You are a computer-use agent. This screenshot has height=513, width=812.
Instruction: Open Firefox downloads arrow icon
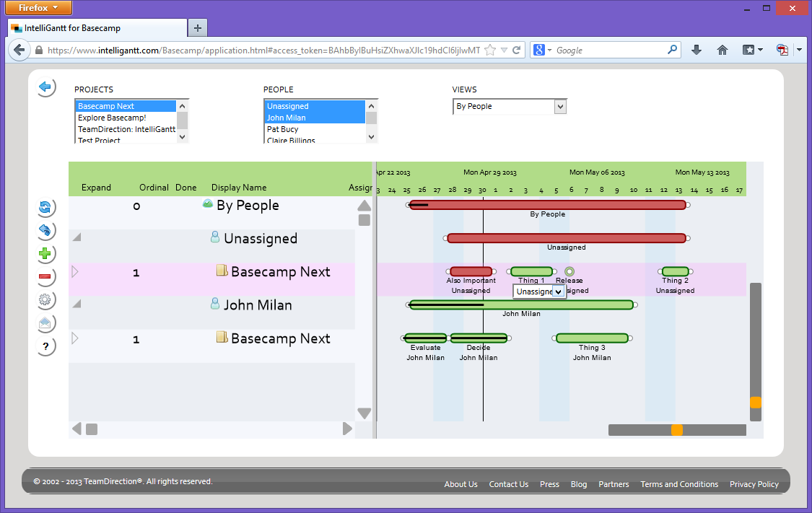coord(697,50)
